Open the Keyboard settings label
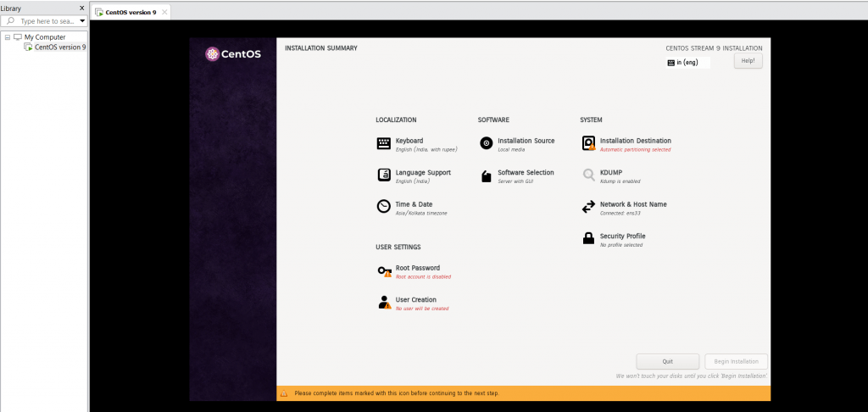 (409, 141)
